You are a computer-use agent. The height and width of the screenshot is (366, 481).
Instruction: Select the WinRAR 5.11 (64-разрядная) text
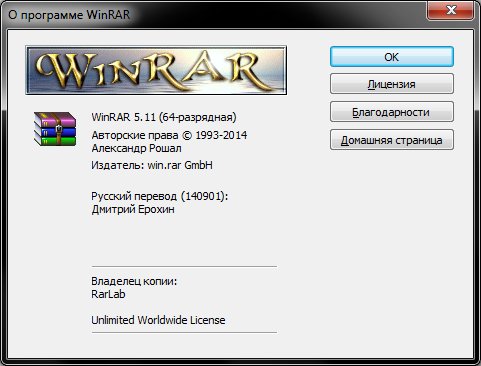[164, 117]
